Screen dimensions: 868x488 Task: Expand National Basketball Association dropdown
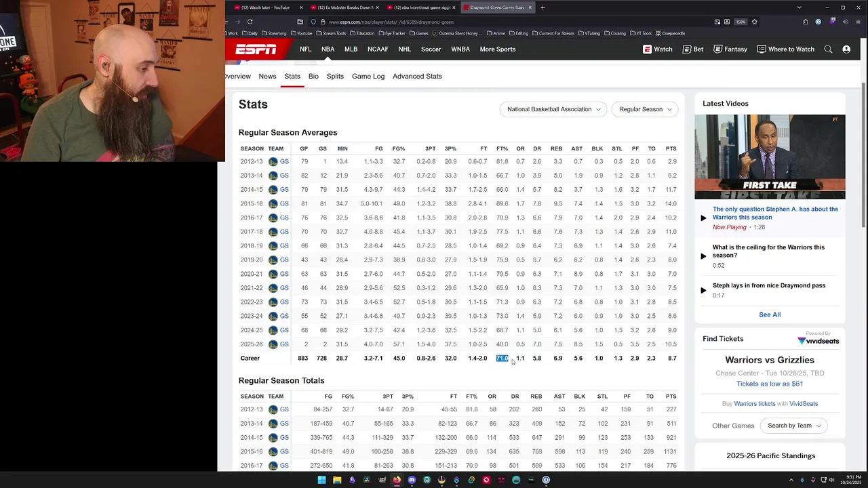click(x=553, y=109)
